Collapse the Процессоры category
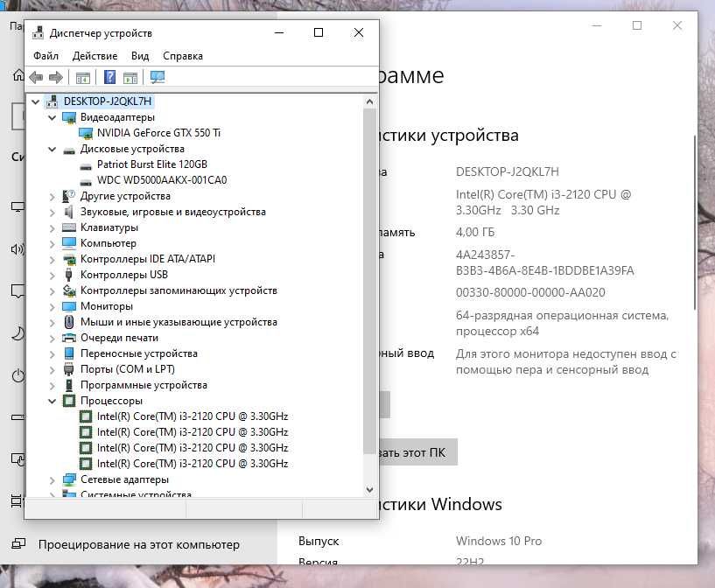 click(52, 401)
